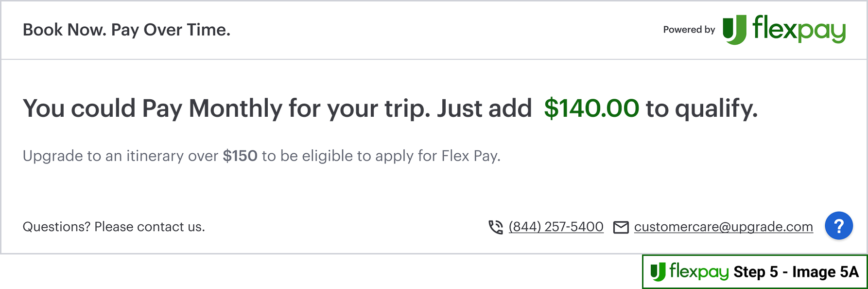Open the customercare@upgrade.com email link

coord(723,227)
